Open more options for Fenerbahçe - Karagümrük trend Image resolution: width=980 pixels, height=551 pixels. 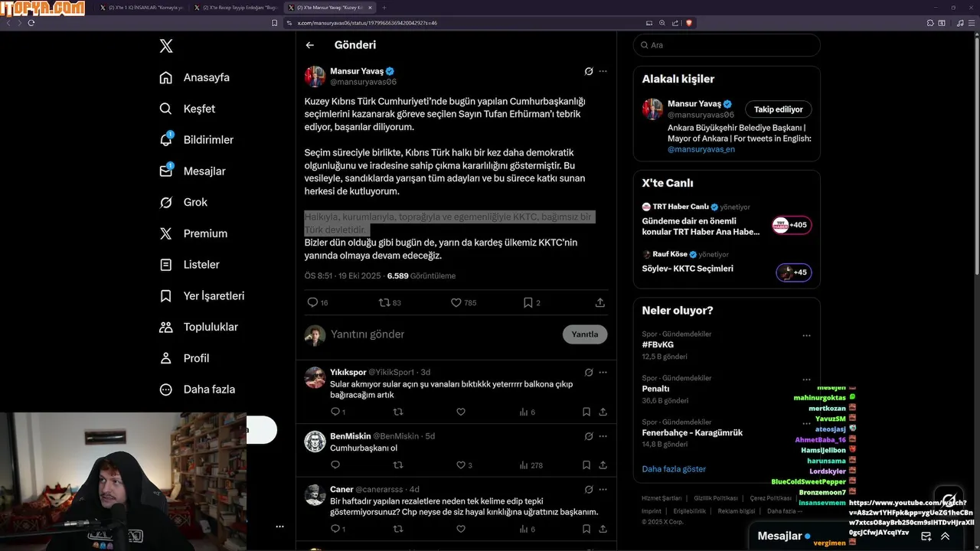[806, 422]
